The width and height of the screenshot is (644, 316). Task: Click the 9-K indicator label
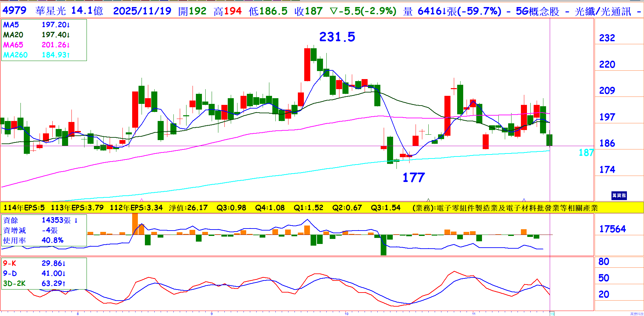[x=10, y=263]
